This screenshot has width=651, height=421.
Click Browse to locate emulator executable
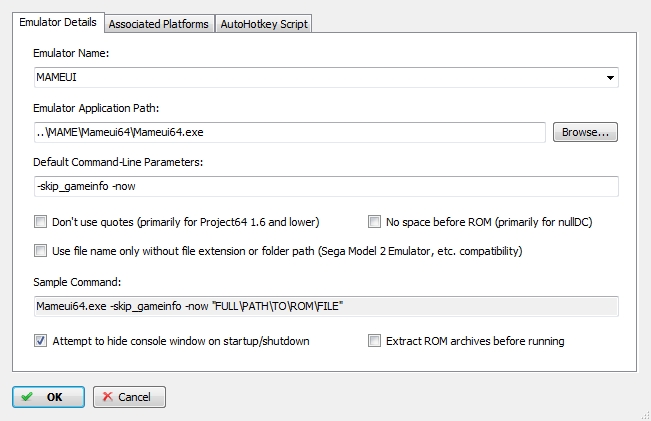pyautogui.click(x=585, y=132)
